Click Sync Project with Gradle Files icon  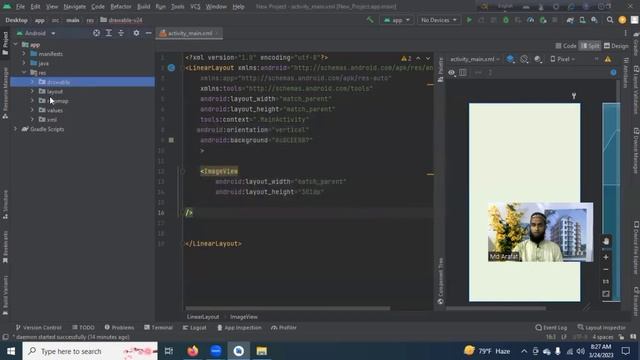coord(570,20)
